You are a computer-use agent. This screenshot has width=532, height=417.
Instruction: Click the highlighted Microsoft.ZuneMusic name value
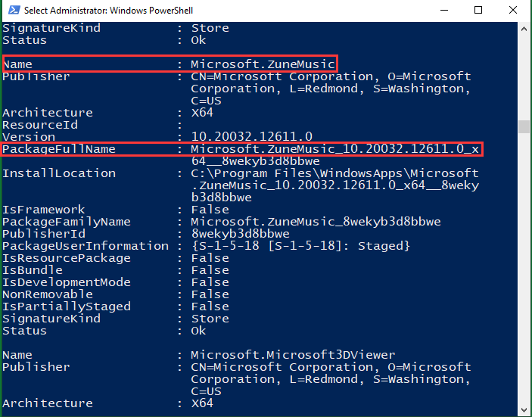point(263,64)
